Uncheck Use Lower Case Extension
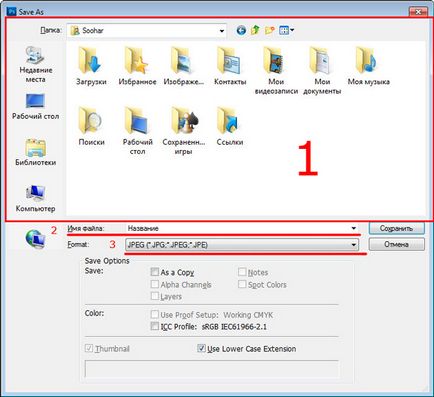This screenshot has width=434, height=397. (x=201, y=348)
